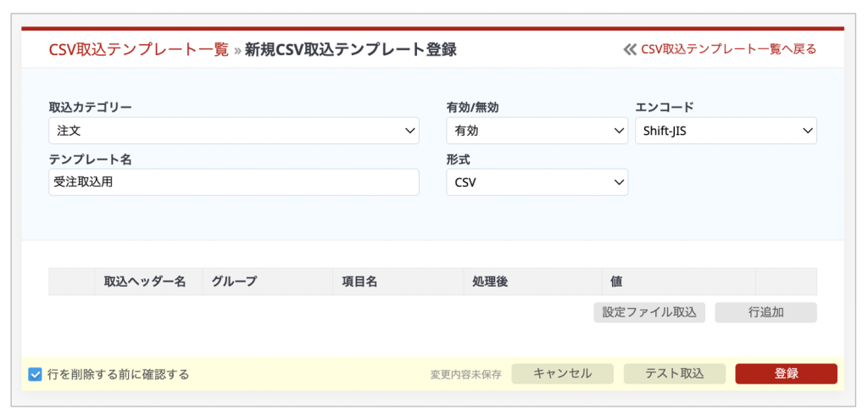Click the キャンセル button
868x420 pixels.
point(563,374)
